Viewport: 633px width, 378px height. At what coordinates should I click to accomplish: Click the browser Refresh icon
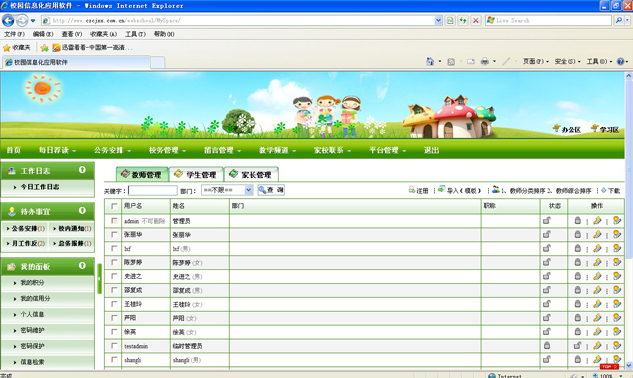(x=463, y=20)
